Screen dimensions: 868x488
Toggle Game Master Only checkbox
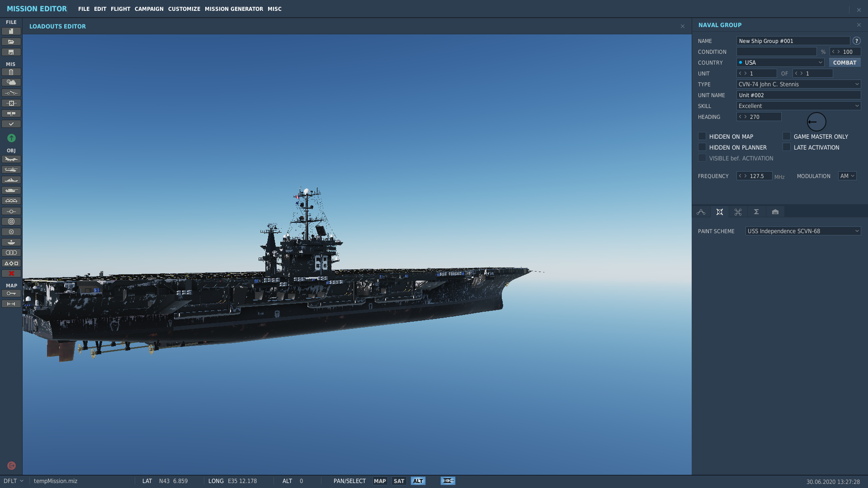coord(787,136)
